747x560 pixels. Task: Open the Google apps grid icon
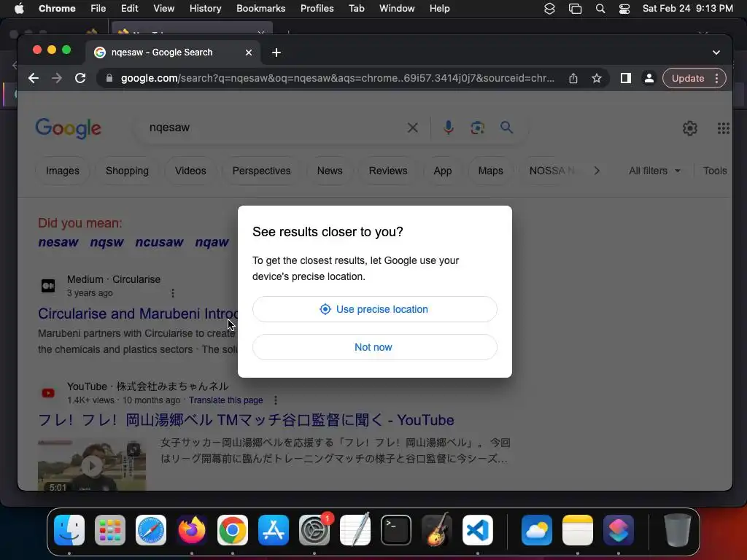click(x=723, y=128)
